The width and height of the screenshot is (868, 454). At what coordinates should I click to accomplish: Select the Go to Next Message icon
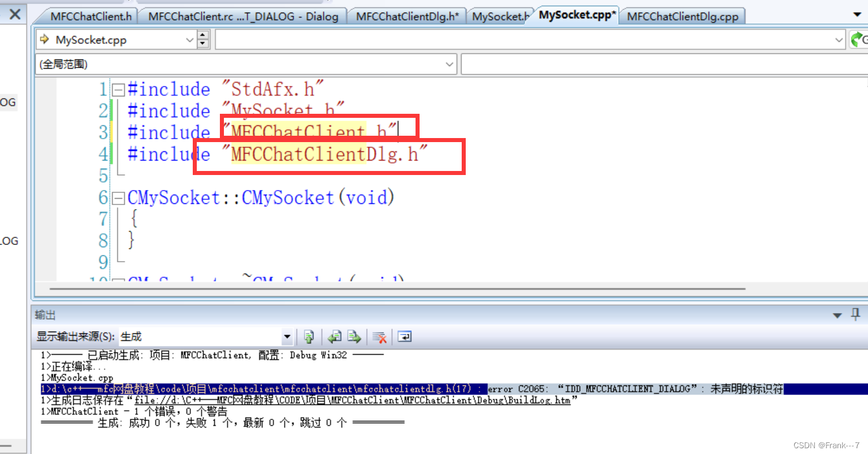click(354, 336)
